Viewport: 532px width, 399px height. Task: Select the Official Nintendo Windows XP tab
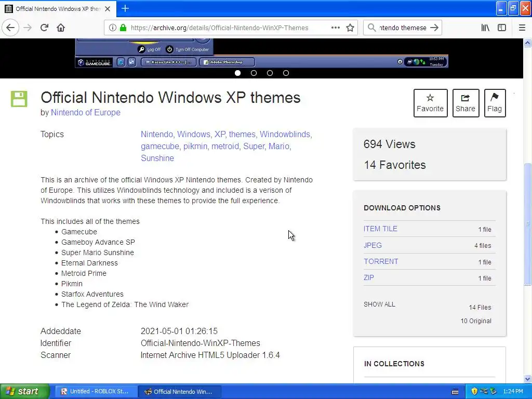click(58, 8)
